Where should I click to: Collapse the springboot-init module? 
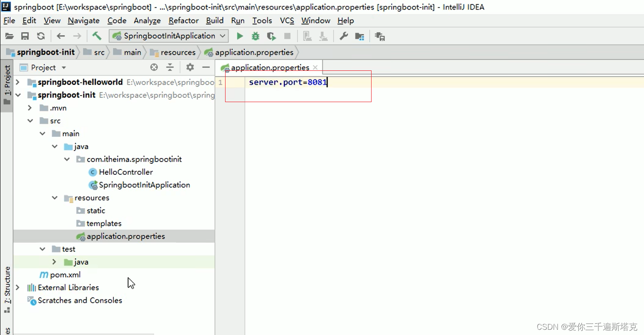click(x=17, y=95)
